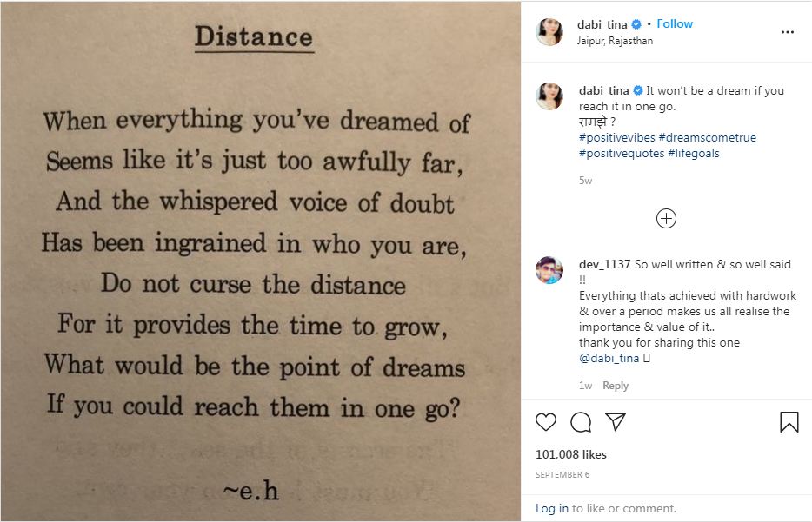Click dabi_tina avatar beside the caption
Viewport: 812px width, 522px height.
pos(549,96)
